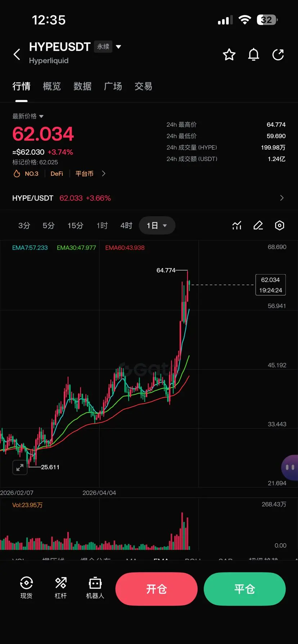Image resolution: width=298 pixels, height=644 pixels.
Task: Open chart settings hexagon icon
Action: (280, 225)
